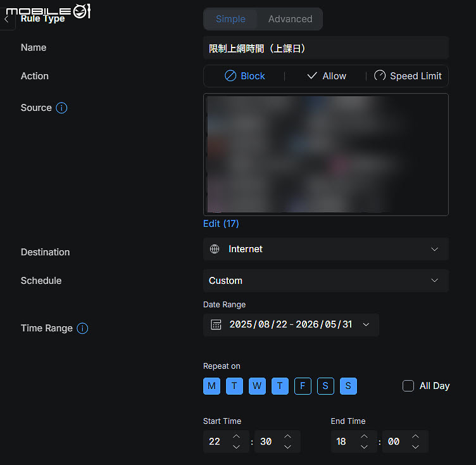Click the back arrow beside Rule Type
The height and width of the screenshot is (465, 476).
6,19
